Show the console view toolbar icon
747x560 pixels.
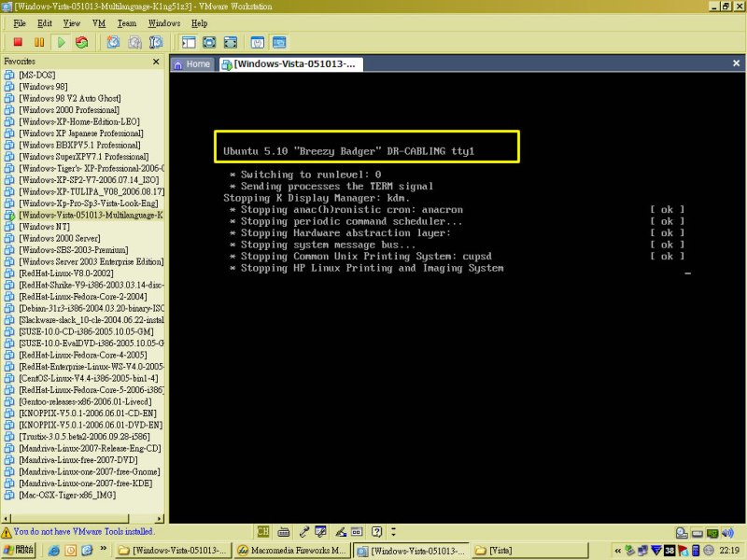(279, 42)
